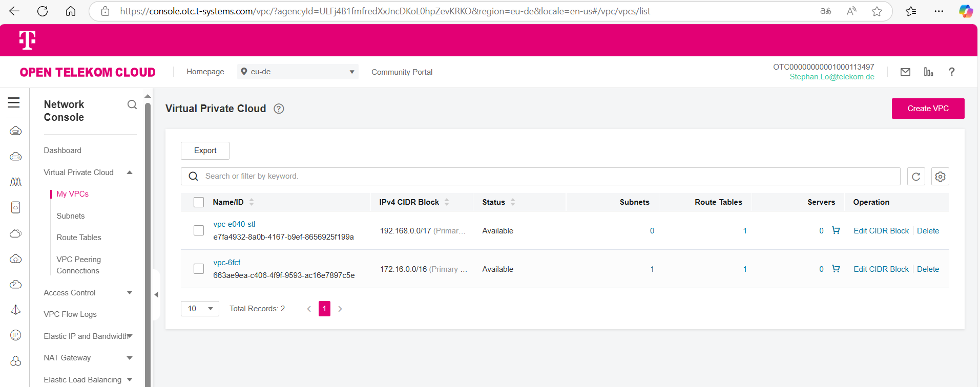Go to browser home page
The image size is (980, 387).
(71, 11)
